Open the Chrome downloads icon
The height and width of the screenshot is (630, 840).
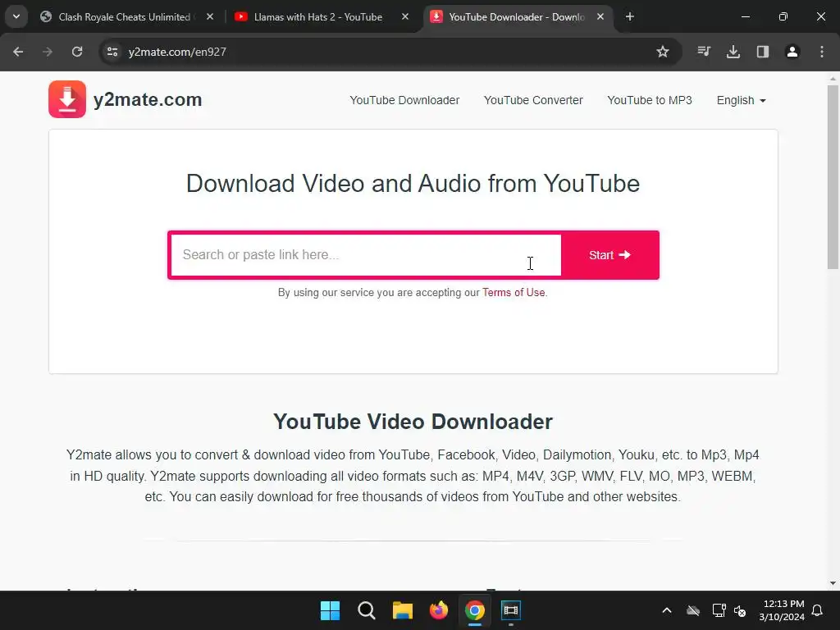tap(733, 52)
